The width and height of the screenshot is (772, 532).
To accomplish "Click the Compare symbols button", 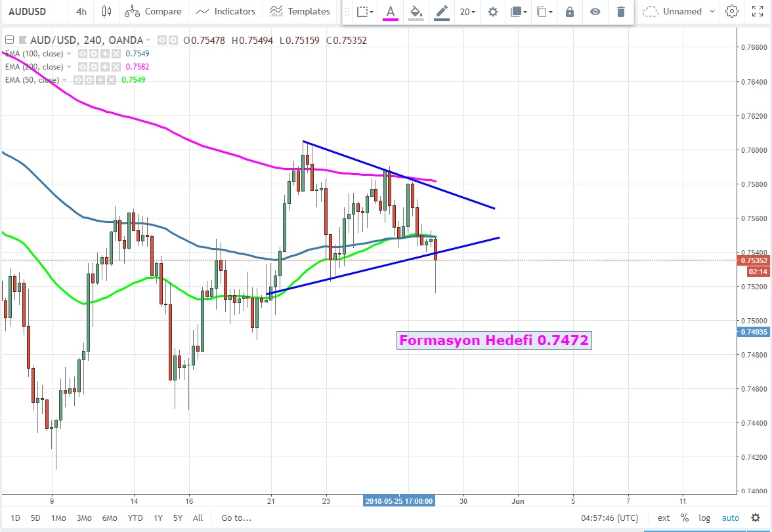I will (x=153, y=11).
